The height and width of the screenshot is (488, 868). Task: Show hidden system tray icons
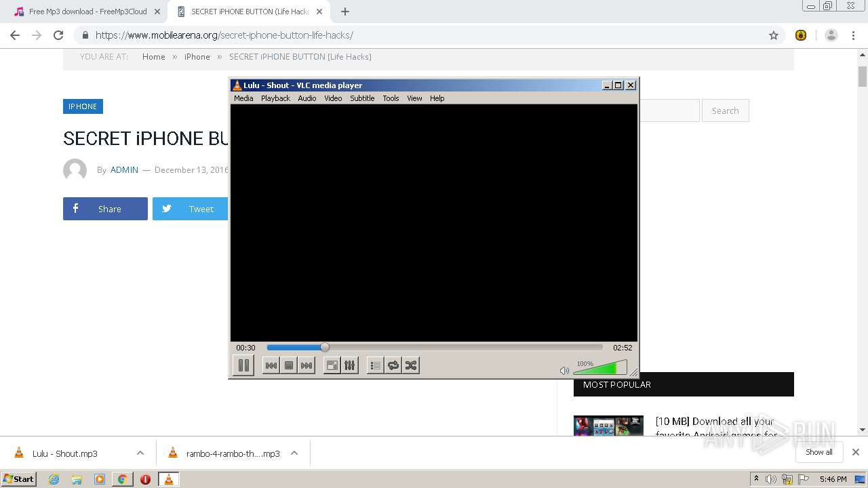pos(756,479)
